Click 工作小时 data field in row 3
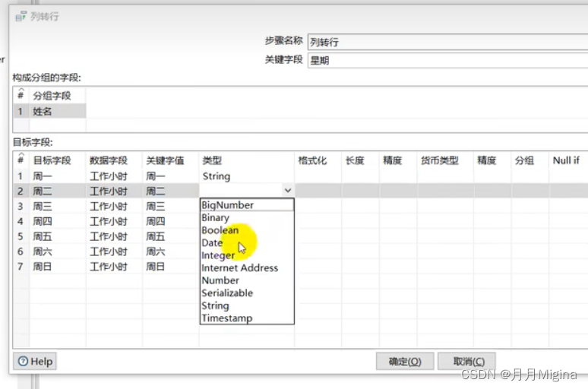The width and height of the screenshot is (588, 389). pyautogui.click(x=114, y=206)
